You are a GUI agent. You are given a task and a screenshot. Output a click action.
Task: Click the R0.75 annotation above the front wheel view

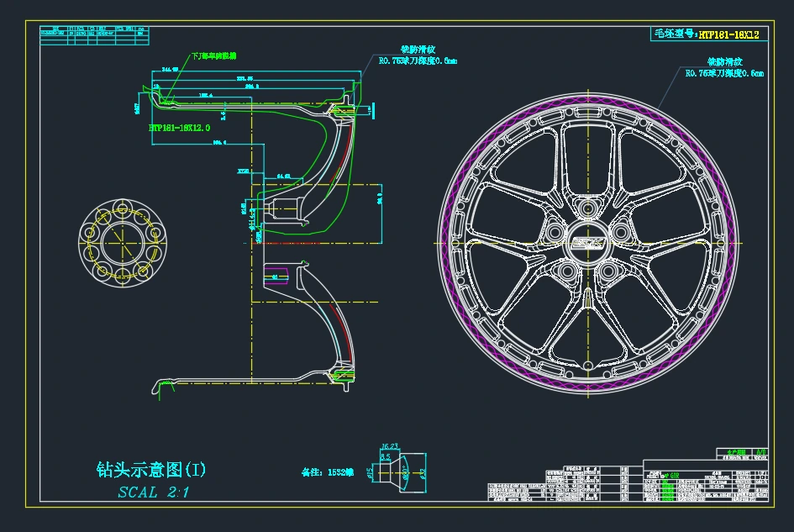pos(724,73)
